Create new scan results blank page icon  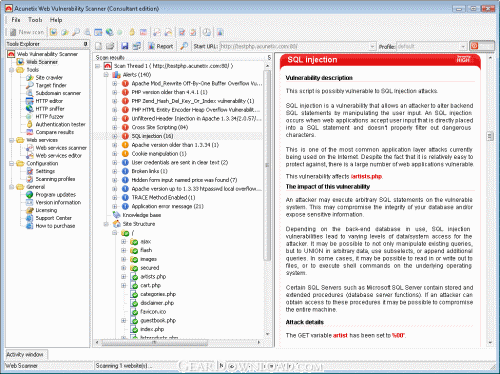(x=99, y=46)
